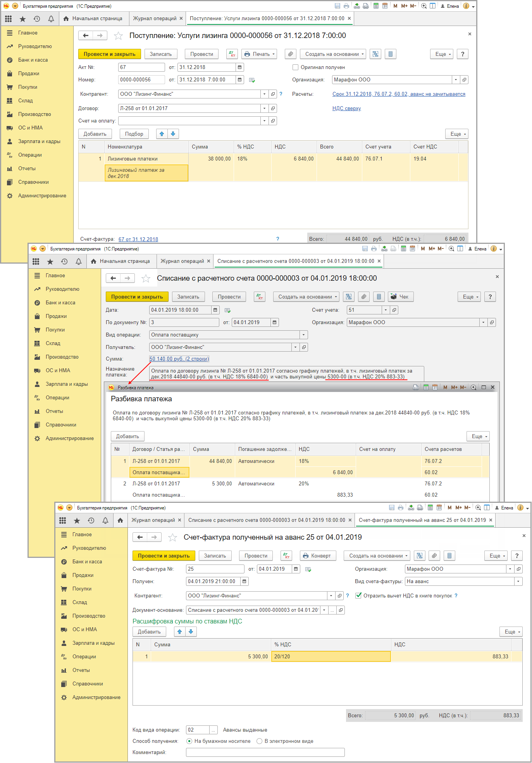The width and height of the screenshot is (532, 763).
Task: Click Записать button in Счет-фактура toolbar
Action: coord(215,556)
